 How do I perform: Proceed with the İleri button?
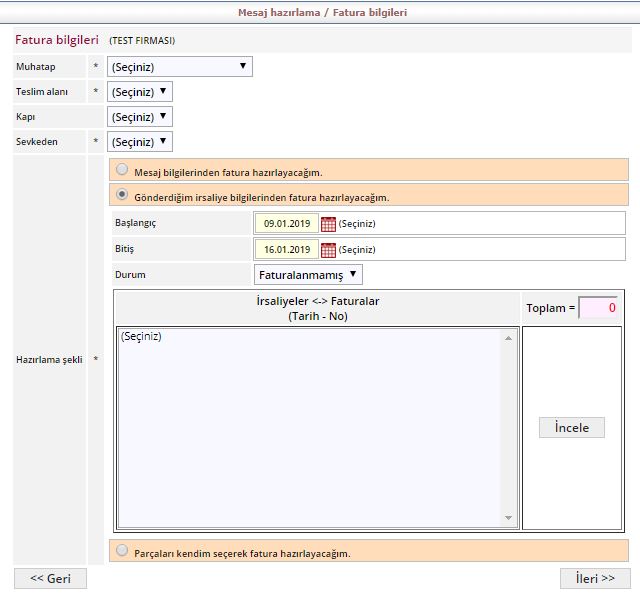coord(594,579)
